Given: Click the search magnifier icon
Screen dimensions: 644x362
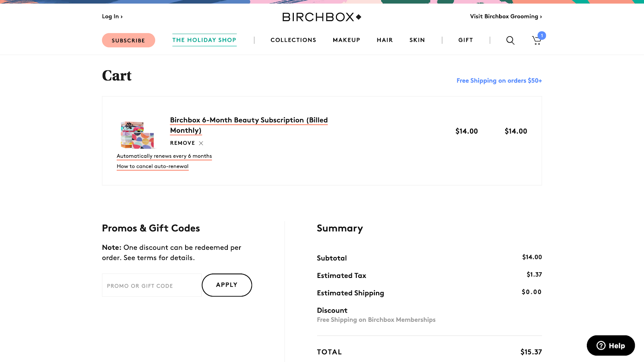Looking at the screenshot, I should click(510, 40).
